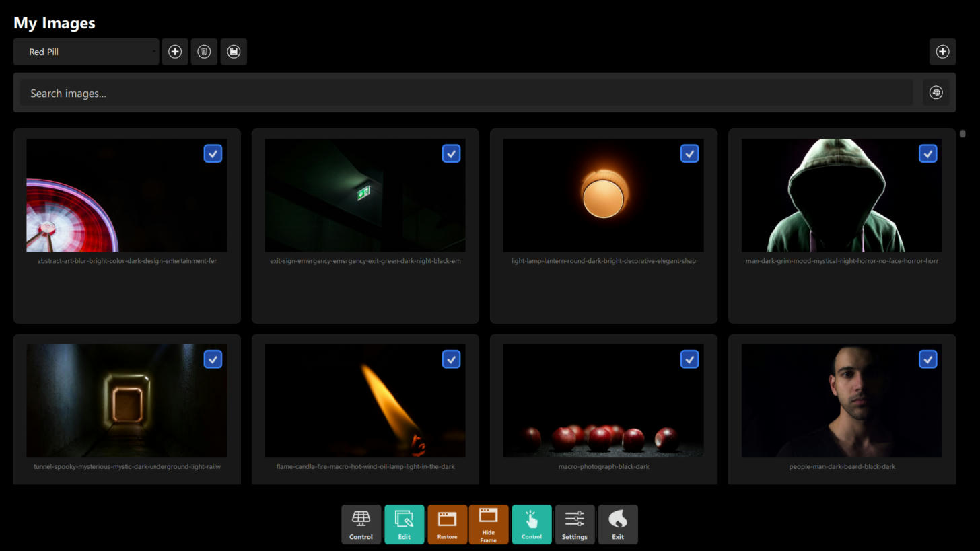
Task: Deselect the flame-candle image checkbox
Action: pos(451,360)
